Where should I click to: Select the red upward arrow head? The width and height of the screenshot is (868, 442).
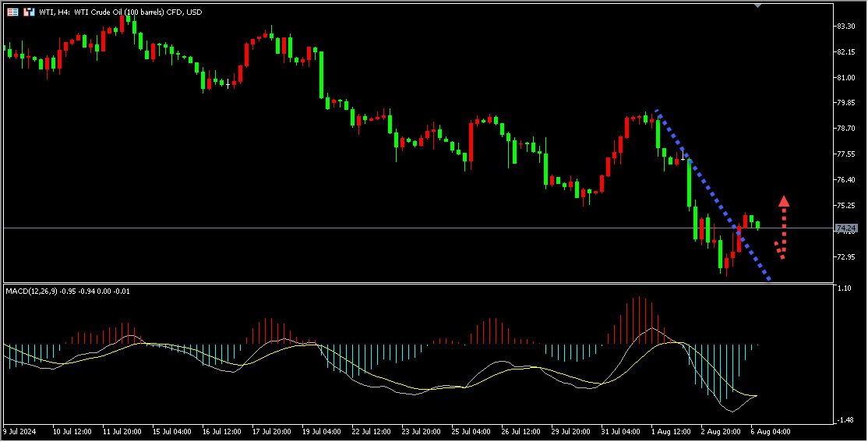784,201
